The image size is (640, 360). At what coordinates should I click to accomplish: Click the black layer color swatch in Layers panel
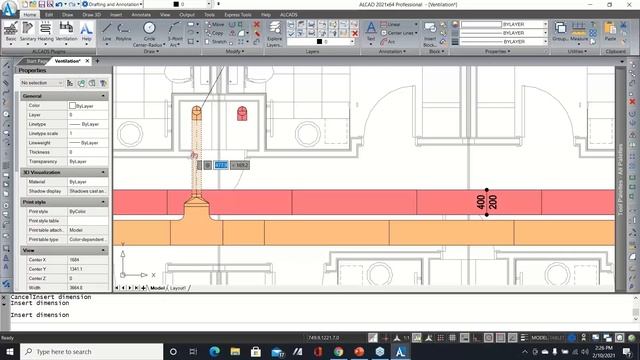(320, 42)
